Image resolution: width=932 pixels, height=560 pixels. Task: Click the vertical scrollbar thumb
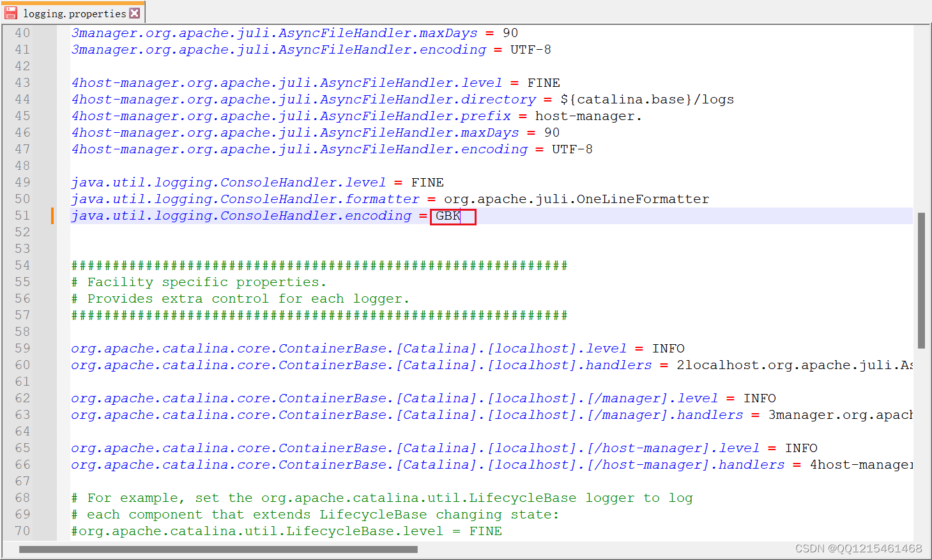[x=921, y=280]
